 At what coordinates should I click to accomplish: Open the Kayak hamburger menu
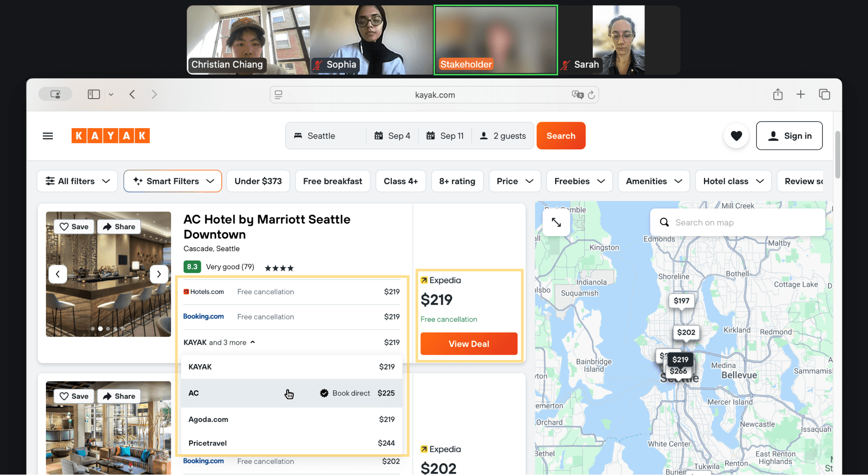[x=48, y=136]
